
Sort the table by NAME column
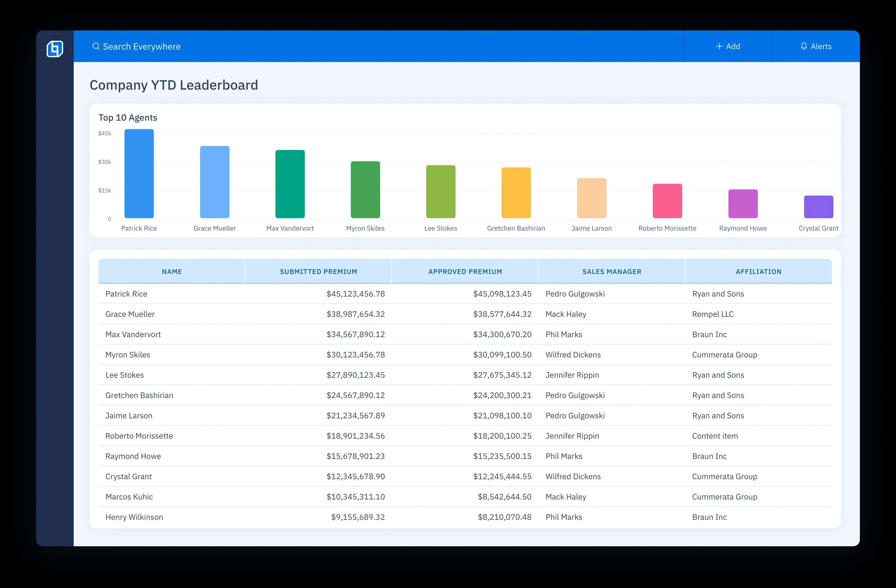[x=172, y=271]
